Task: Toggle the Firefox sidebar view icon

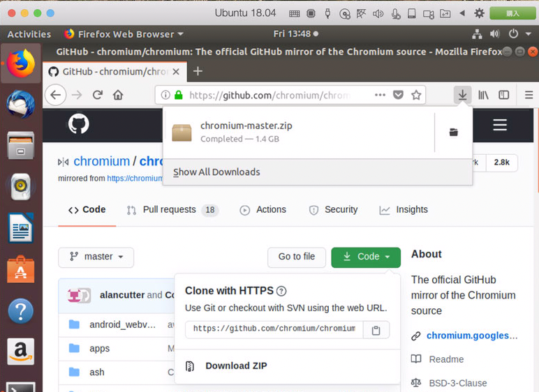Action: (x=503, y=95)
